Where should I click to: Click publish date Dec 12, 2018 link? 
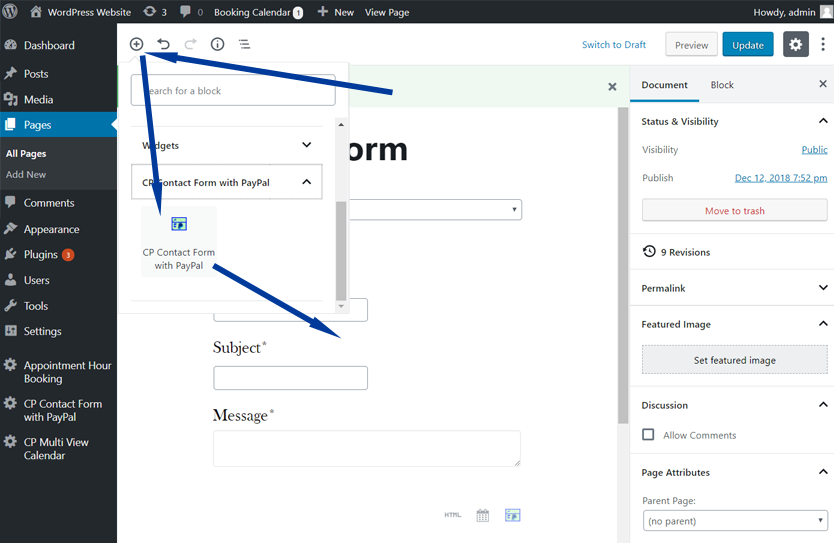click(781, 178)
